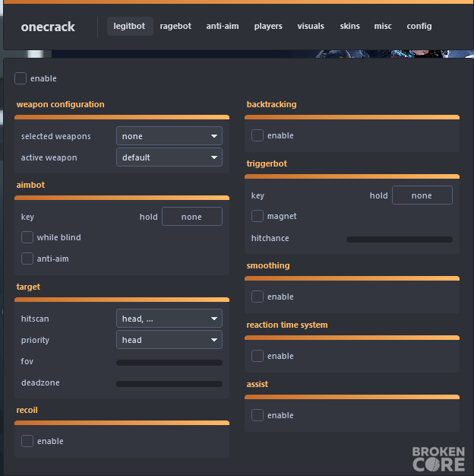This screenshot has height=476, width=474.
Task: Click the weapon configuration heading
Action: tap(60, 104)
